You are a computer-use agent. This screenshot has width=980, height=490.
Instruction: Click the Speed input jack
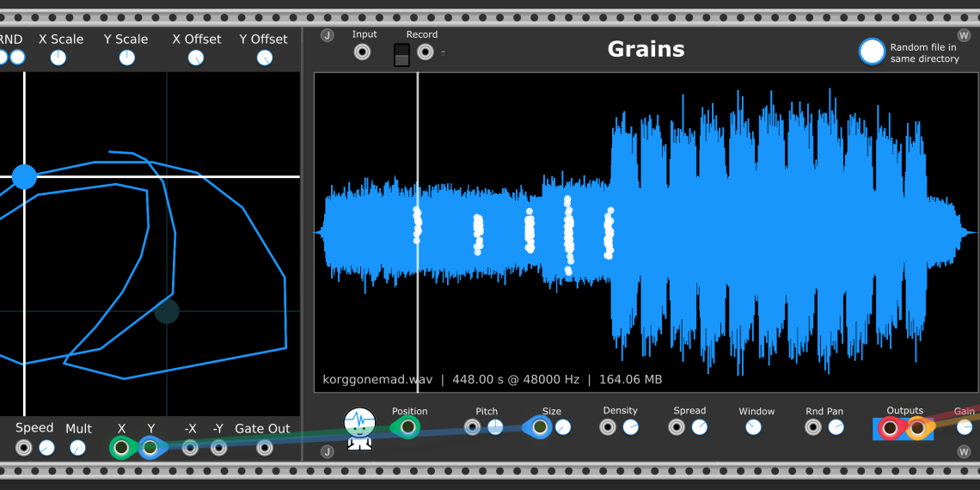24,448
